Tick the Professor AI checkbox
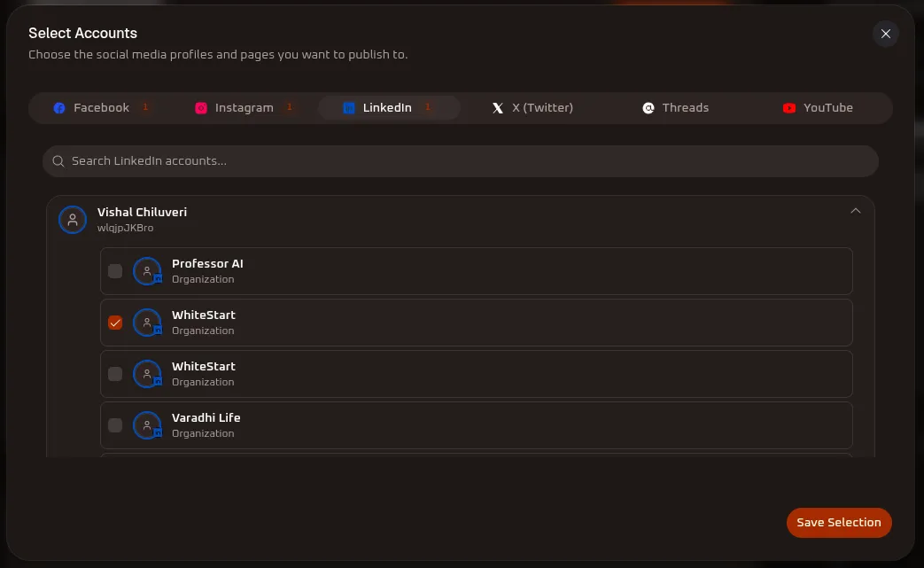This screenshot has height=568, width=924. pyautogui.click(x=115, y=271)
